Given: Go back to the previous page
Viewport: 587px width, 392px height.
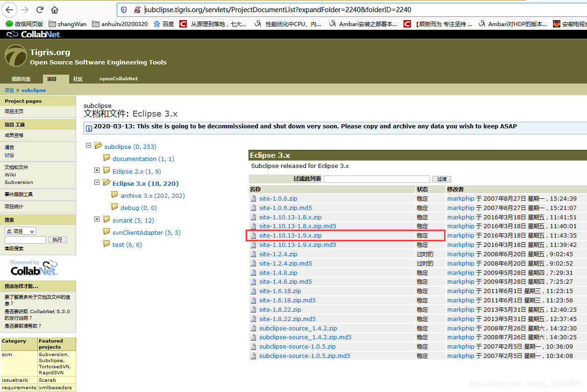Looking at the screenshot, I should tap(10, 9).
